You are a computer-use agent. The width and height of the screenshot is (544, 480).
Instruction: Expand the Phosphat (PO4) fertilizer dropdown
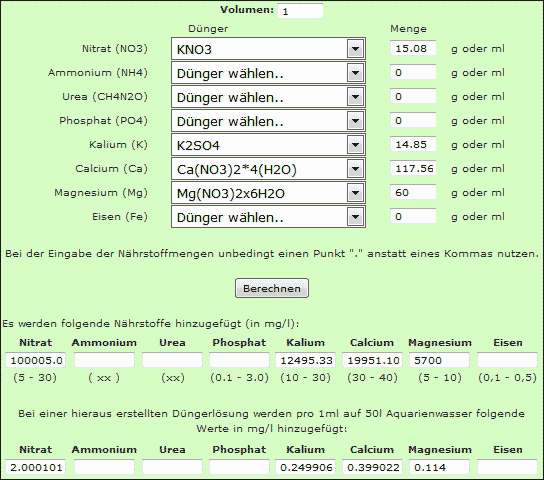(x=268, y=121)
